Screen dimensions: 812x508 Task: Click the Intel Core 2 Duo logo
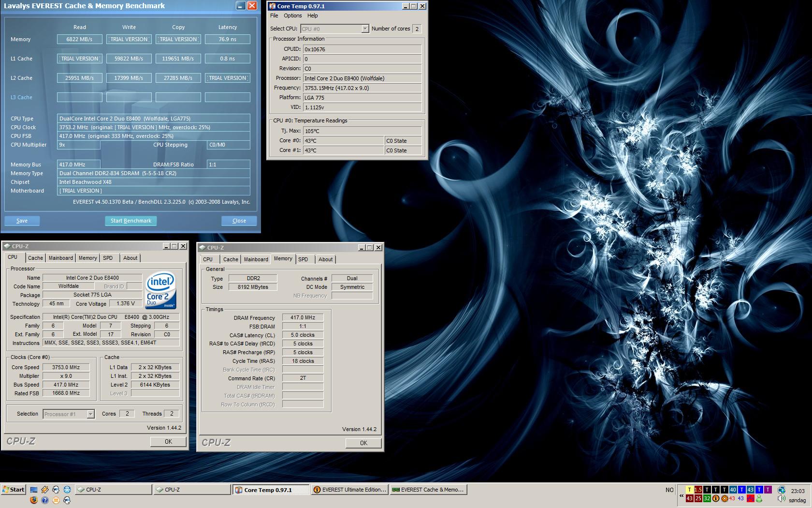pos(161,291)
